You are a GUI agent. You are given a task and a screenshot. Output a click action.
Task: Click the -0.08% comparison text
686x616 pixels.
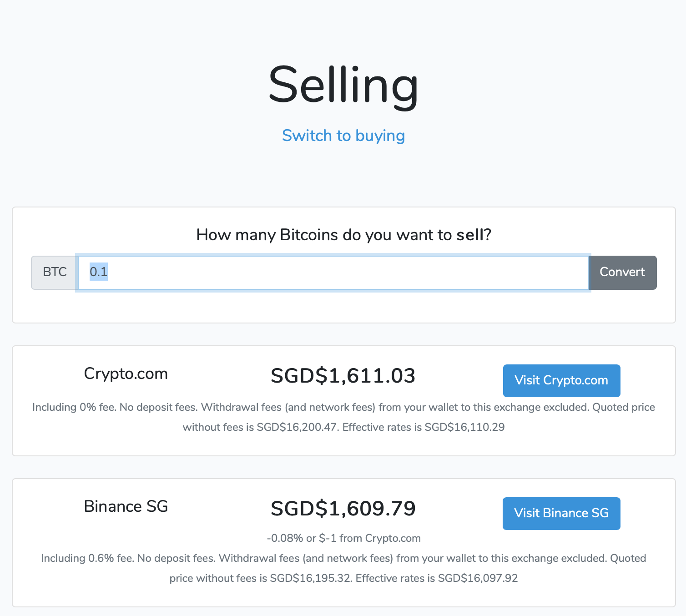click(x=344, y=538)
